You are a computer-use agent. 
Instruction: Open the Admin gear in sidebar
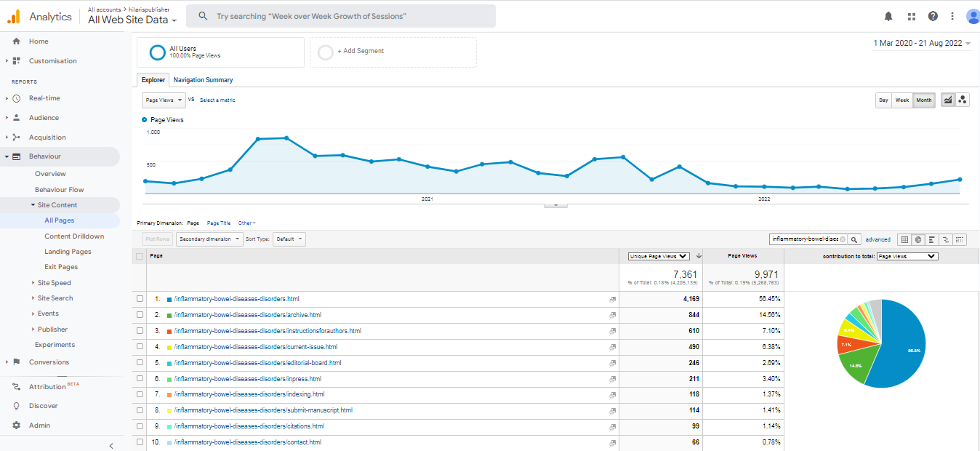[16, 426]
